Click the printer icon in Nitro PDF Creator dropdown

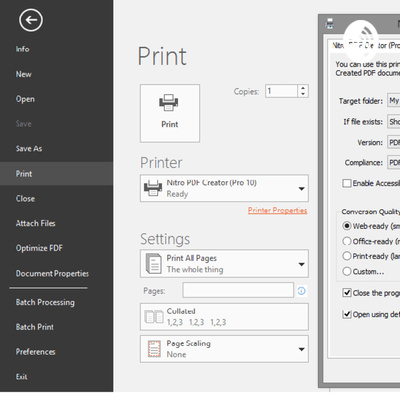153,188
